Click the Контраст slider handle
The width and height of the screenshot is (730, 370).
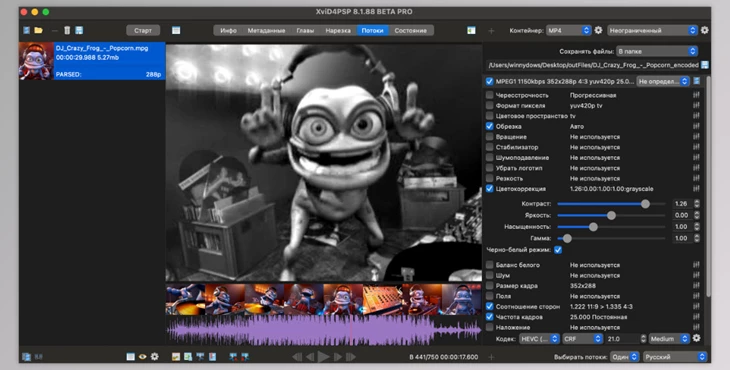point(645,204)
